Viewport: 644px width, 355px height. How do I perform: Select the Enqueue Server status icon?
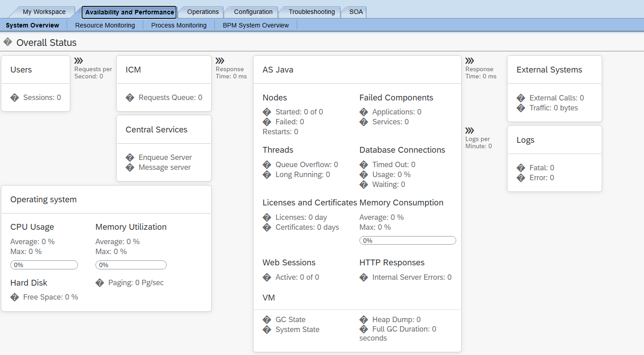pyautogui.click(x=130, y=157)
